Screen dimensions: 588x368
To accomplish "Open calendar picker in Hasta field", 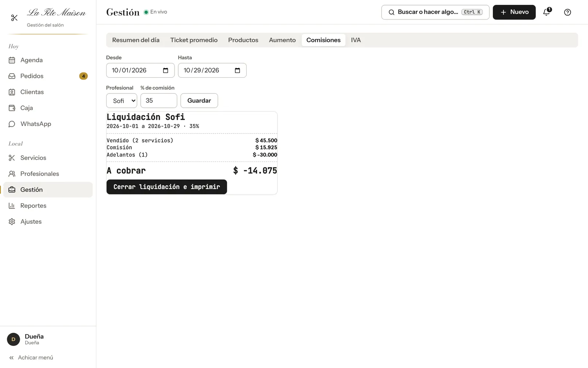I will 237,70.
